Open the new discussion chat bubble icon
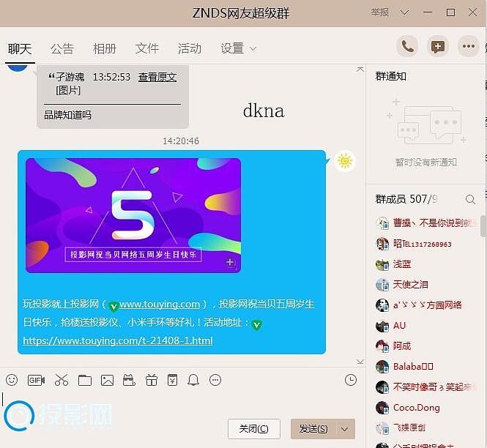The width and height of the screenshot is (487, 448). tap(438, 46)
